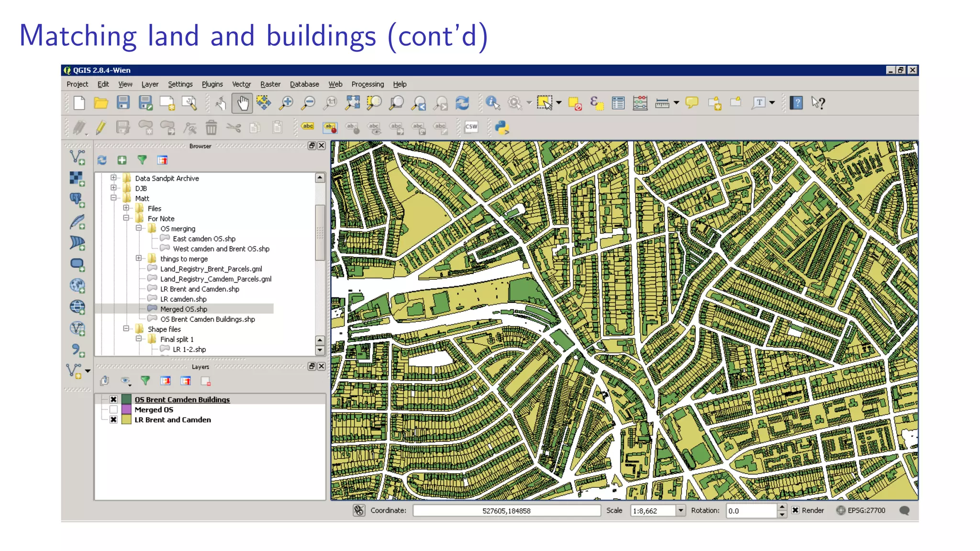Click the Delete Selected trash icon
This screenshot has width=980, height=551.
(x=211, y=127)
